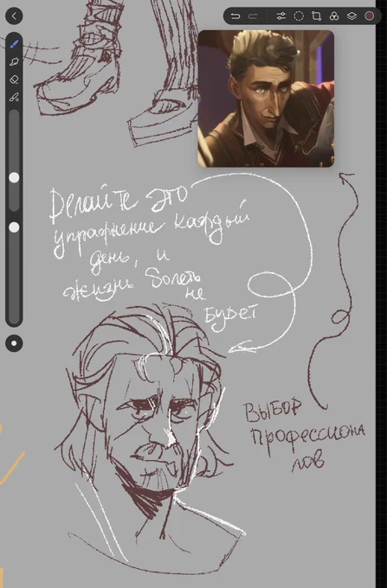Open the maroon current color swatch
This screenshot has width=387, height=588.
(370, 16)
